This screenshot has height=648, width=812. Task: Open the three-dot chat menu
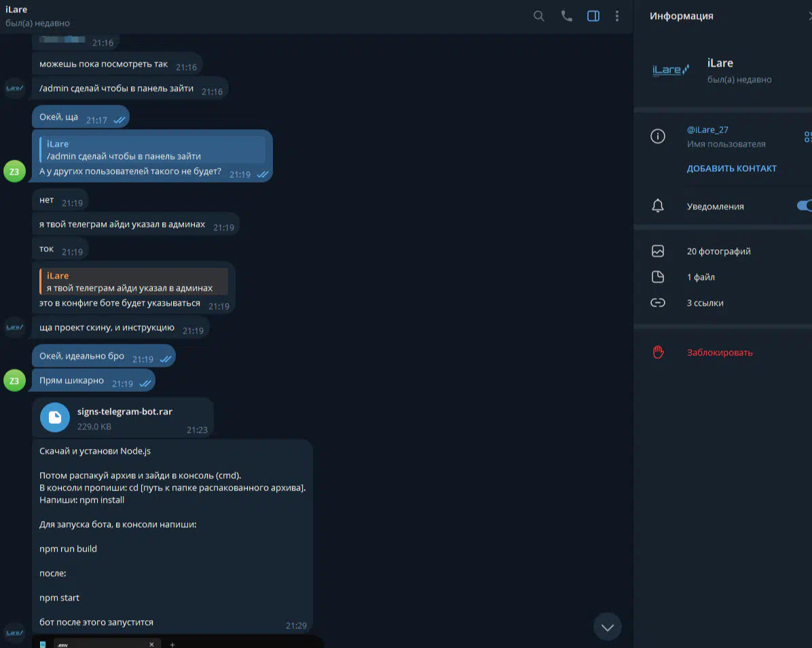616,16
